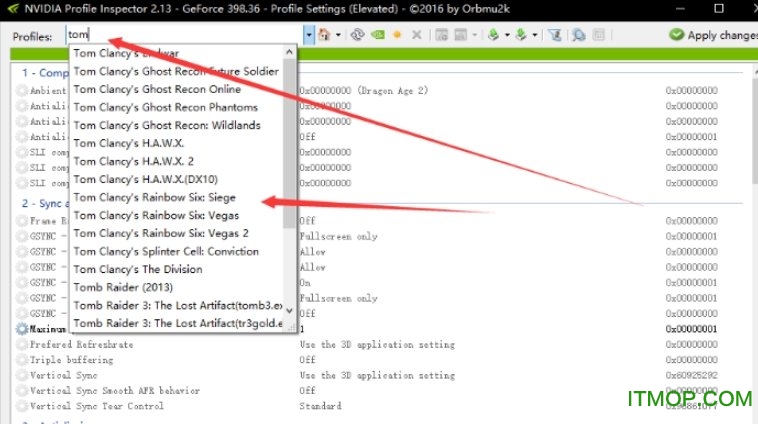758x424 pixels.
Task: Click the export profiles green arrow icon
Action: pyautogui.click(x=492, y=35)
